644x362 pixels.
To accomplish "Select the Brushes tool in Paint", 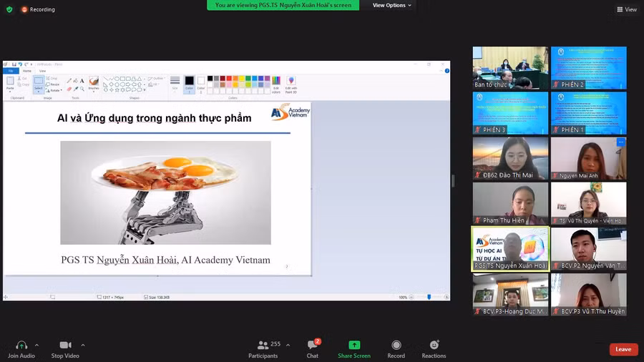I will pos(94,84).
